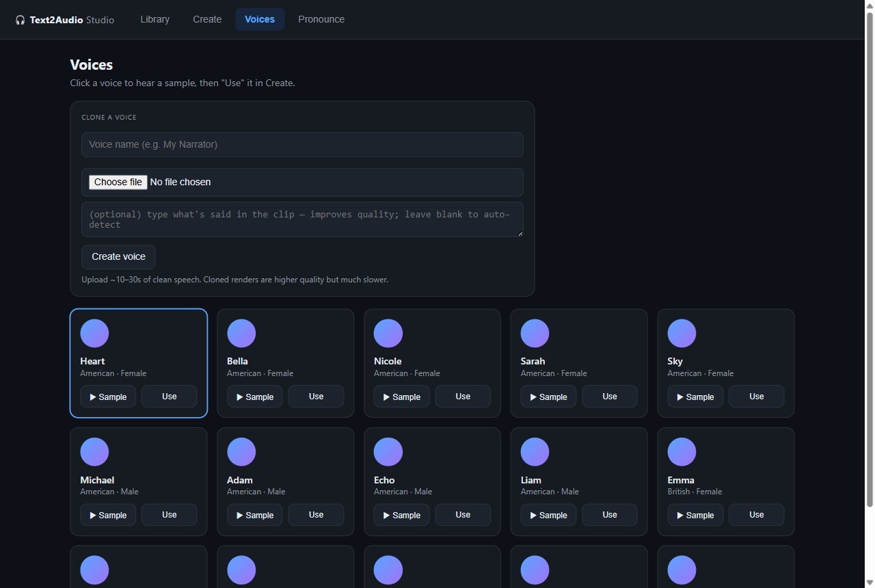Click Nicole's gradient avatar circle
875x588 pixels.
point(388,334)
